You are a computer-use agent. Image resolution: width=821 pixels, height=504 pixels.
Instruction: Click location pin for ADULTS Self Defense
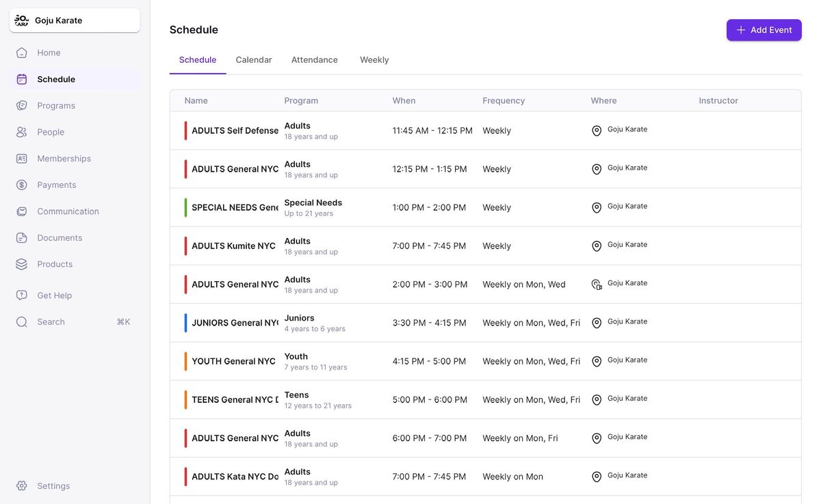597,131
